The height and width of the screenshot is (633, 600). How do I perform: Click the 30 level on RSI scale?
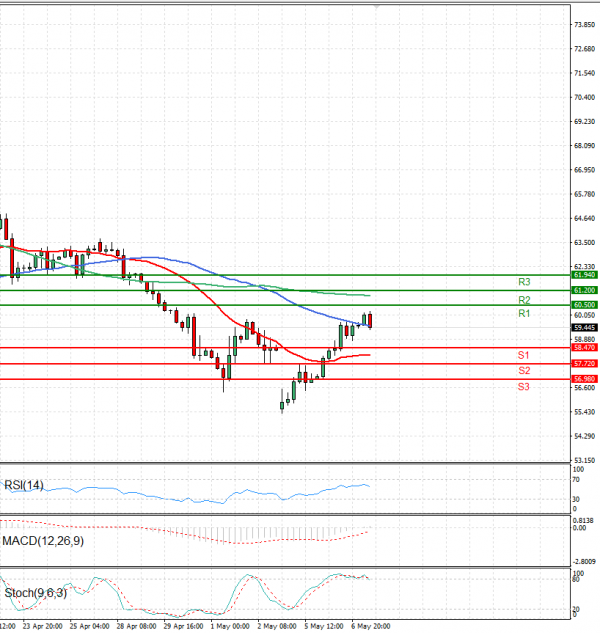click(x=576, y=499)
